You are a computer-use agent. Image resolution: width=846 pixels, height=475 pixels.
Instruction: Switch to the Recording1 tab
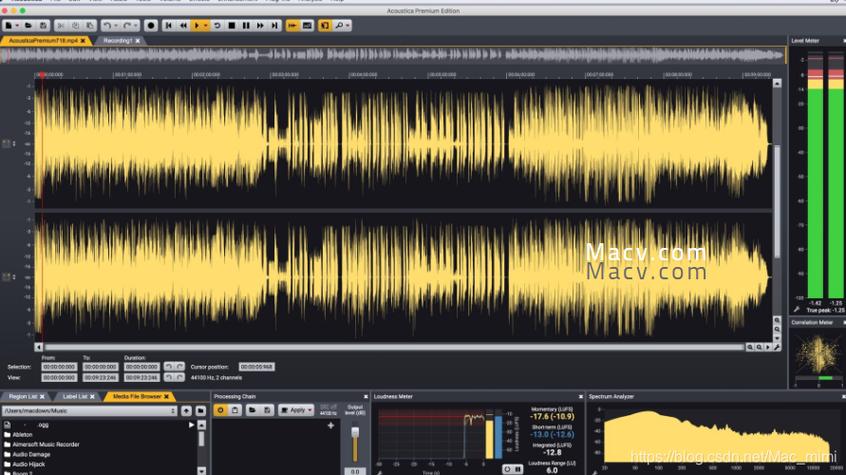(117, 40)
